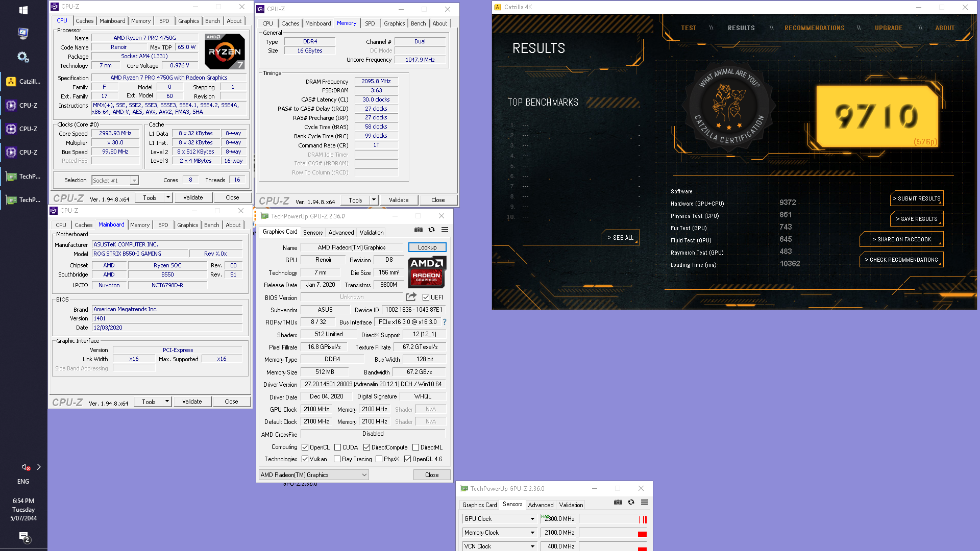This screenshot has width=980, height=551.
Task: Click the BIOS version share/export icon
Action: [411, 297]
